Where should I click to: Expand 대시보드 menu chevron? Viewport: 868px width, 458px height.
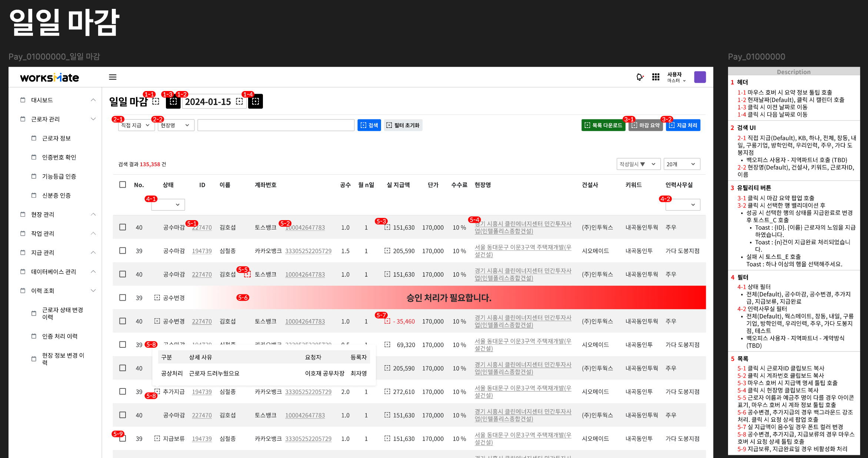pos(93,100)
